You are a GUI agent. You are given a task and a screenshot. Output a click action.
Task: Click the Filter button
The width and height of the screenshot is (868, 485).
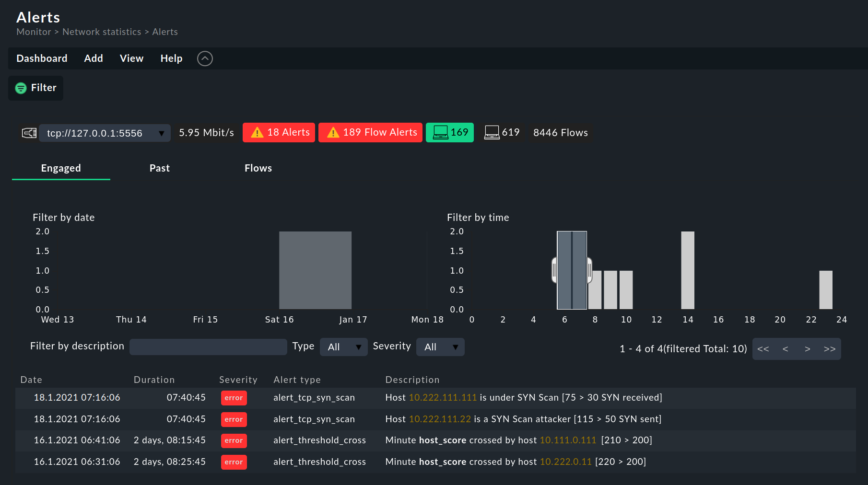36,88
